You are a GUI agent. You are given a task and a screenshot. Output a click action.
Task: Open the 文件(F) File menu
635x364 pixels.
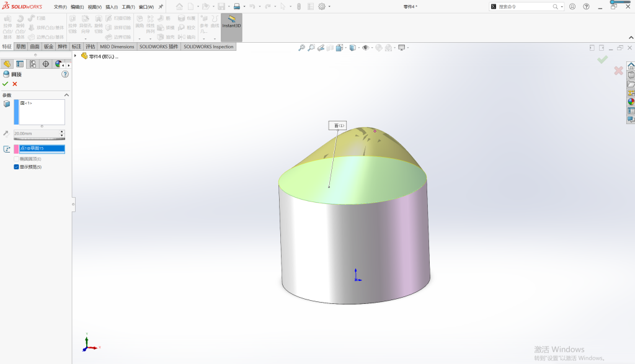(x=60, y=7)
